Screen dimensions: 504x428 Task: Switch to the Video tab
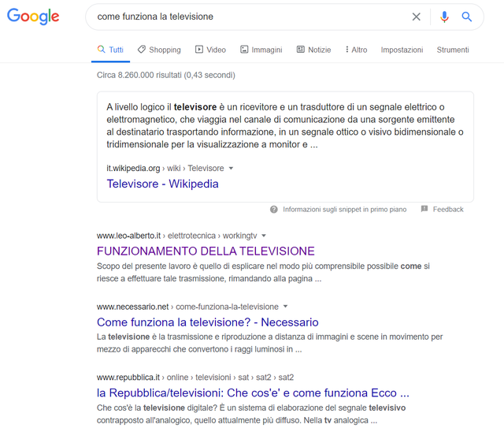point(210,50)
